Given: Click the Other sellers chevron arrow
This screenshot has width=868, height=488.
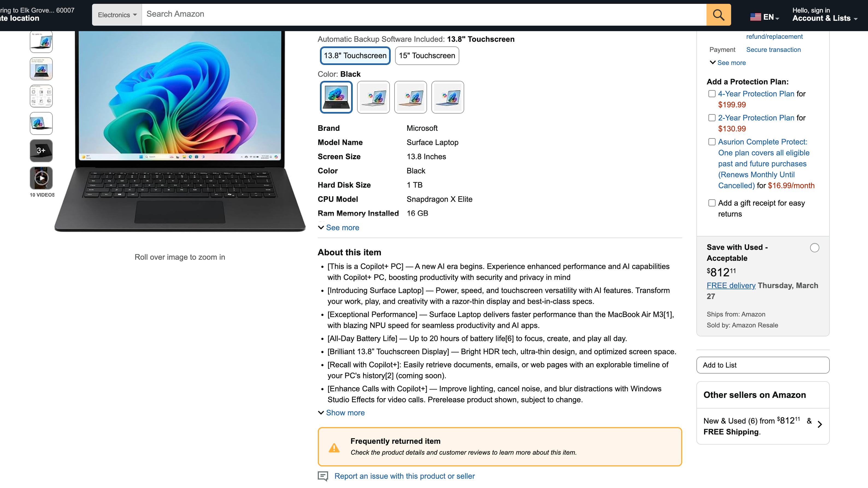Looking at the screenshot, I should pos(819,424).
